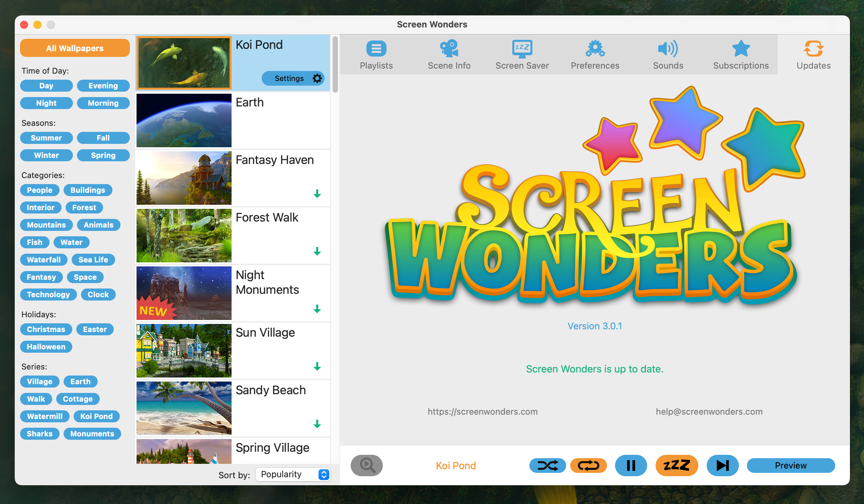Filter by Fish category
The width and height of the screenshot is (864, 504).
(x=34, y=242)
